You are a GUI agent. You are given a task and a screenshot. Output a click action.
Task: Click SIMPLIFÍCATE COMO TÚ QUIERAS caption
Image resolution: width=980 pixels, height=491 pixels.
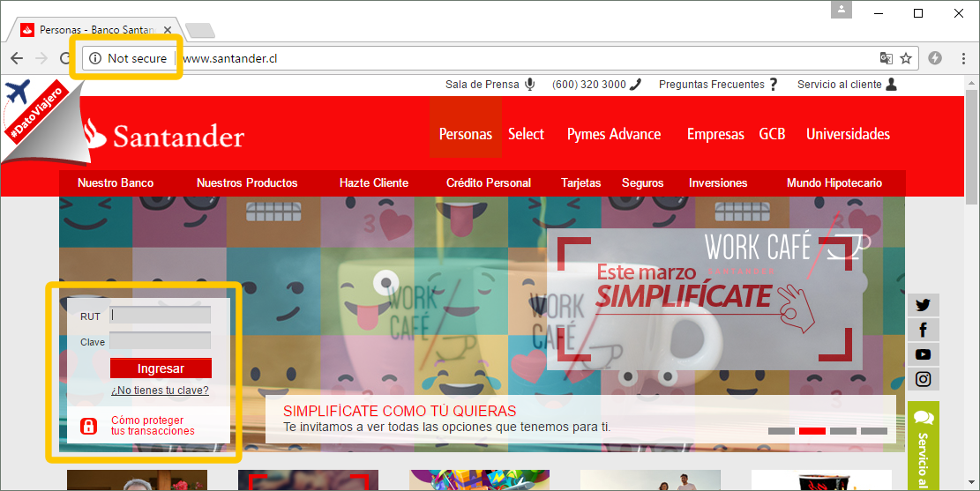(x=400, y=411)
